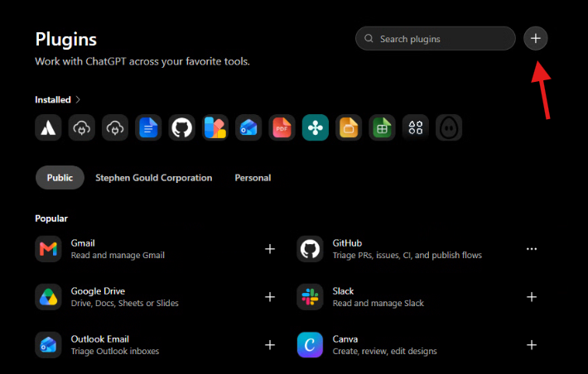Click the Outlook Email plugin name
The width and height of the screenshot is (588, 374).
pos(99,339)
